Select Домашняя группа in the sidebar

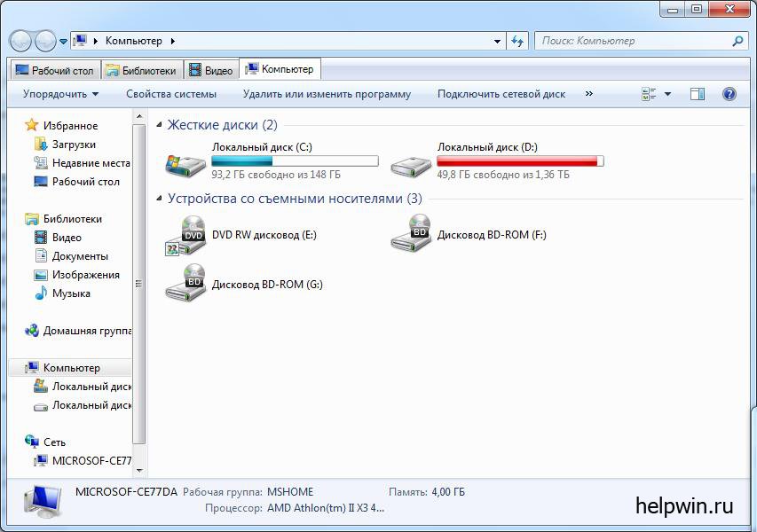click(87, 331)
